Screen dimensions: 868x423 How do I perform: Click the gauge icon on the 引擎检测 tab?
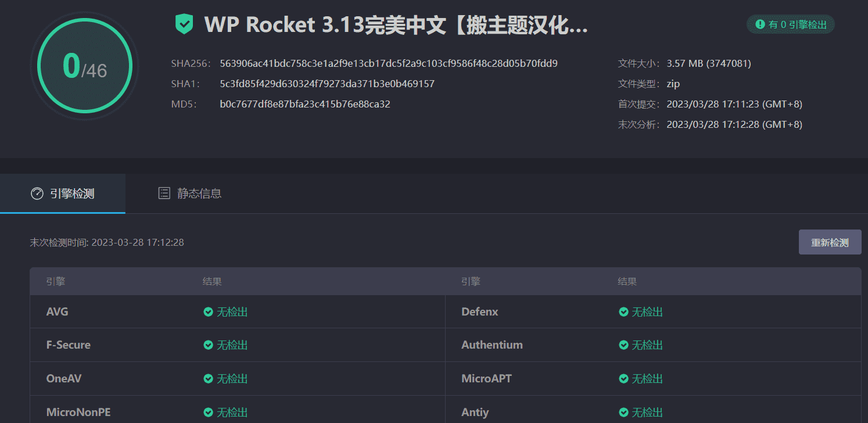pos(37,193)
